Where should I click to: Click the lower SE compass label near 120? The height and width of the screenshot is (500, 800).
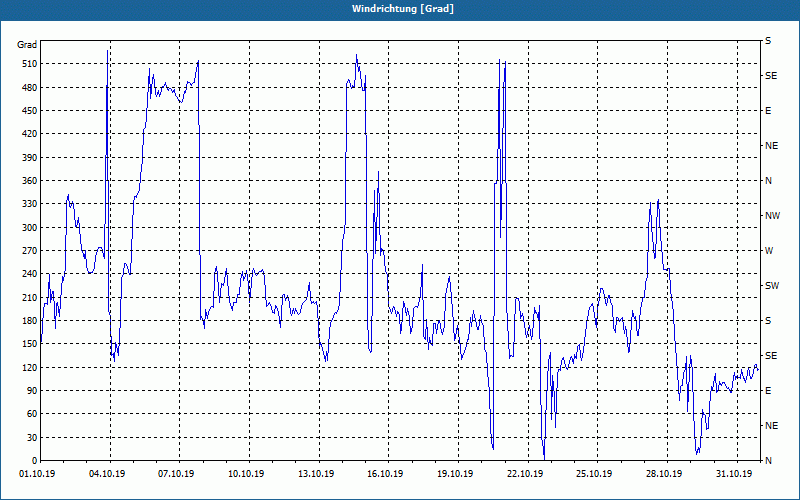(x=771, y=356)
